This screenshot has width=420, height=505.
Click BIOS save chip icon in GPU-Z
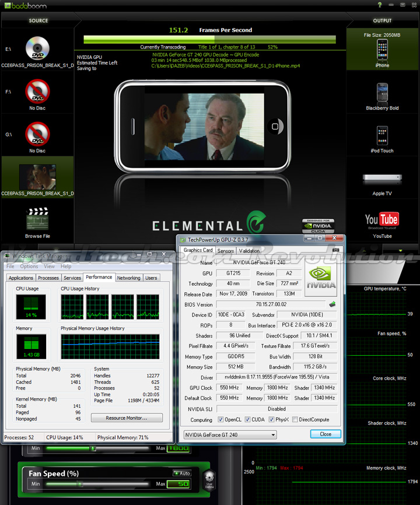point(332,304)
